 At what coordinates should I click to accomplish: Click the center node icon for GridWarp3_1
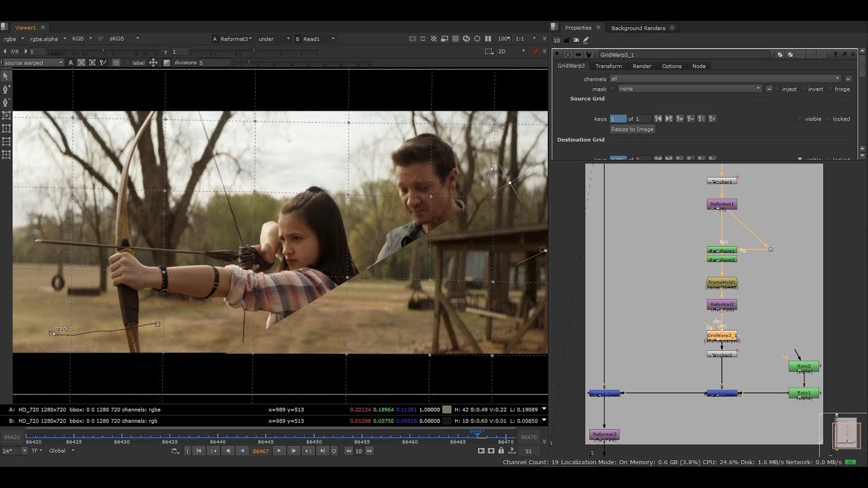(568, 54)
